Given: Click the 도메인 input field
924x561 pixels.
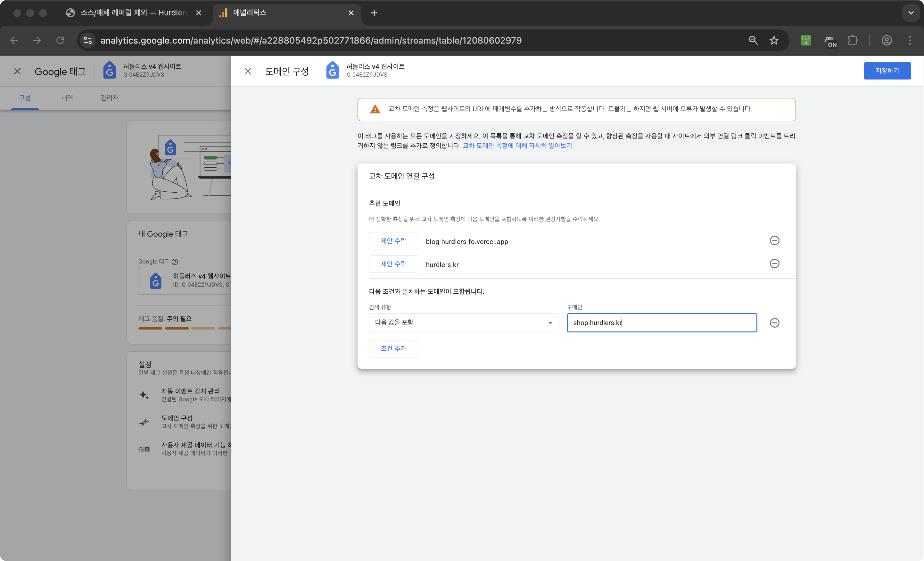Looking at the screenshot, I should coord(662,323).
